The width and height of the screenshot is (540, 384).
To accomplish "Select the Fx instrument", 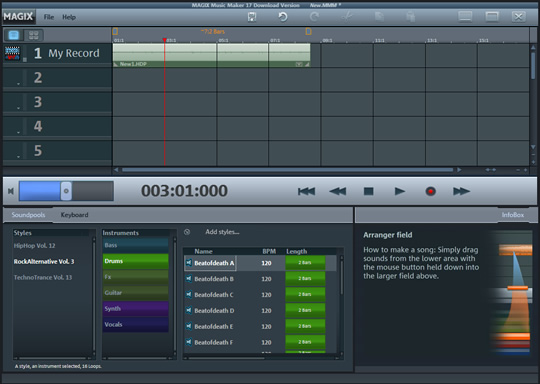I will pos(136,277).
